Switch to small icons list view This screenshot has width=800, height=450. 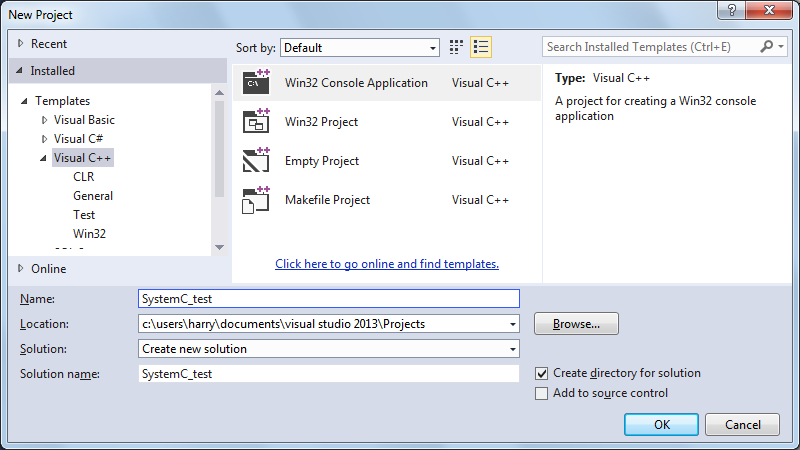[x=481, y=47]
